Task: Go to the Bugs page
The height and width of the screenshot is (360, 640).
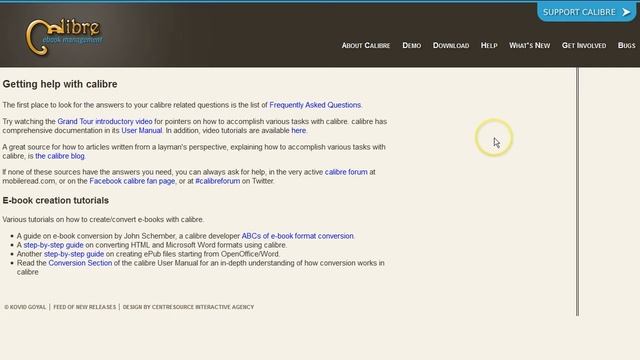Action: (626, 45)
